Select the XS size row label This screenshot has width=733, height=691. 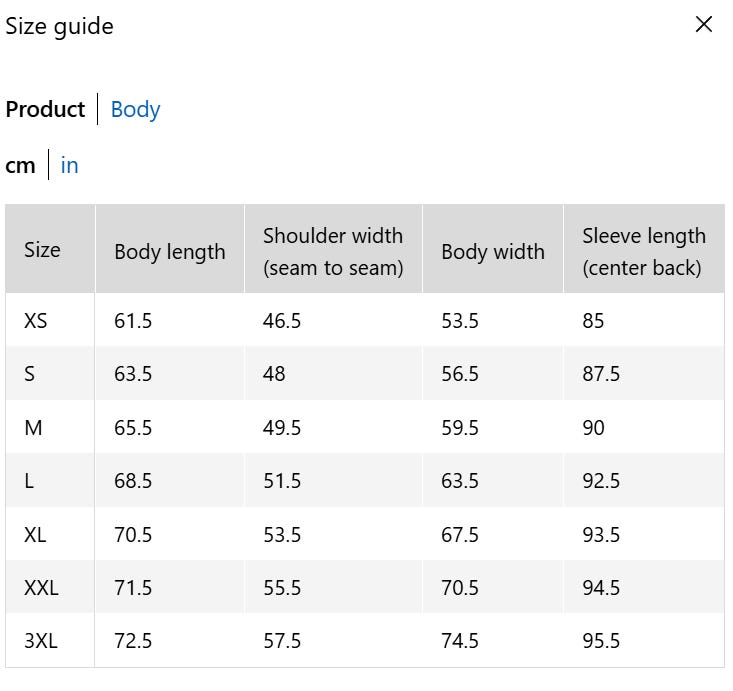coord(35,321)
